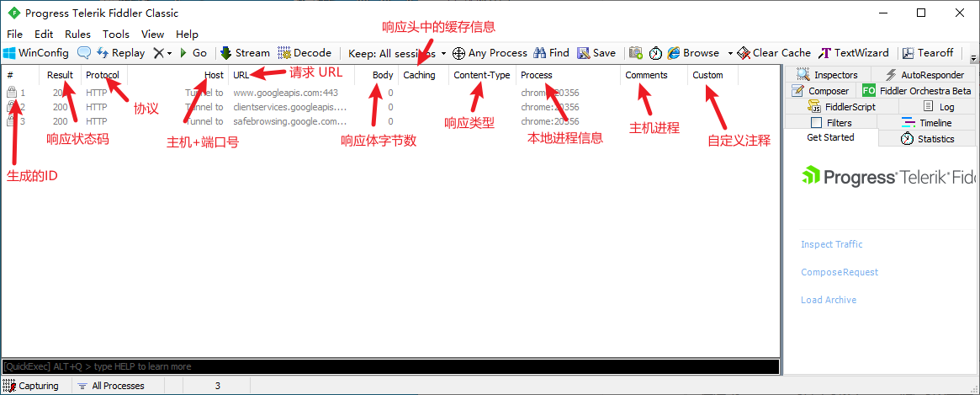This screenshot has height=395, width=980.
Task: Toggle the Filters tab checkbox
Action: coord(816,123)
